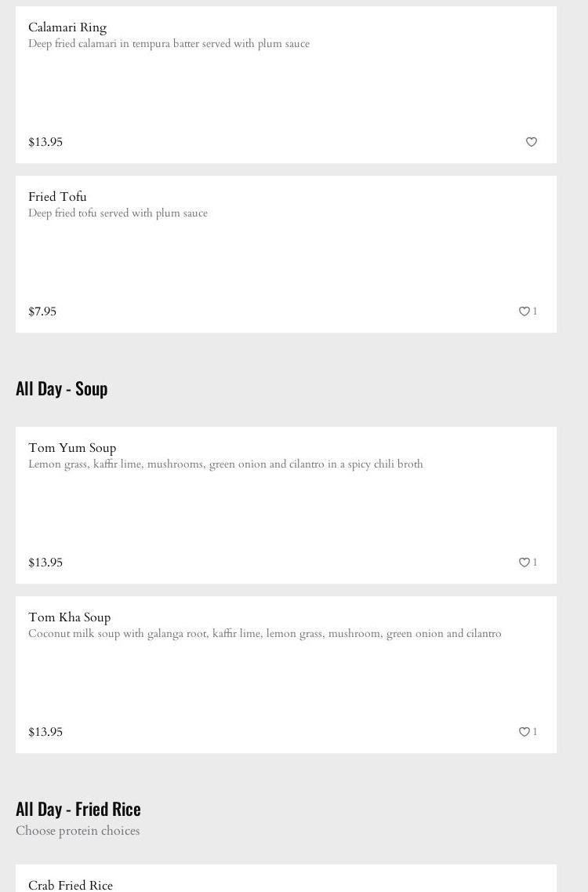Viewport: 588px width, 892px height.
Task: Click the All Day - Soup heading
Action: tap(62, 388)
